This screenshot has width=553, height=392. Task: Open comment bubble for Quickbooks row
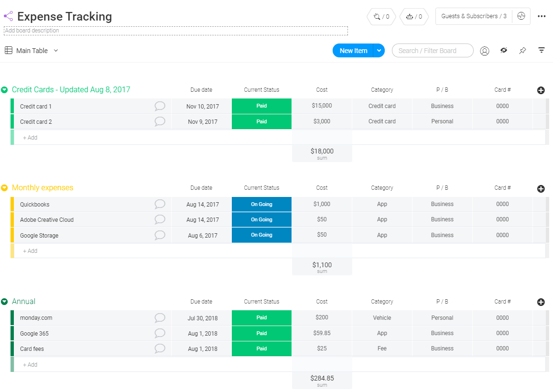click(x=160, y=204)
